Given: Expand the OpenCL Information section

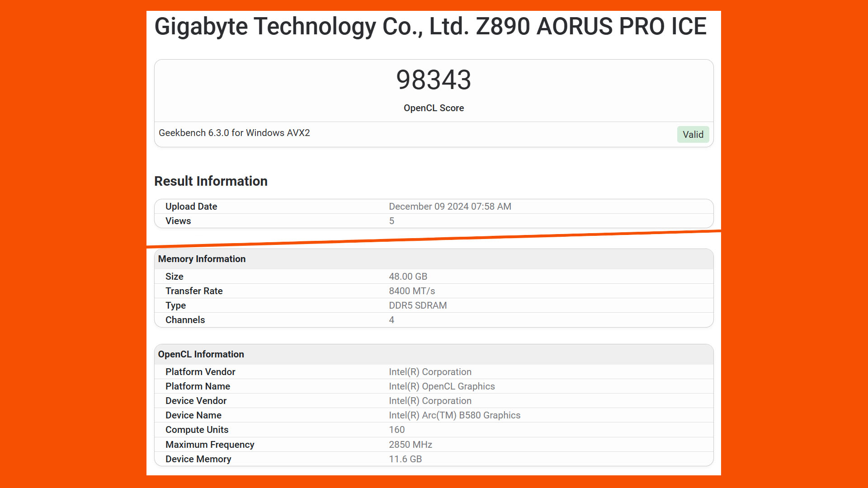Looking at the screenshot, I should click(x=201, y=354).
